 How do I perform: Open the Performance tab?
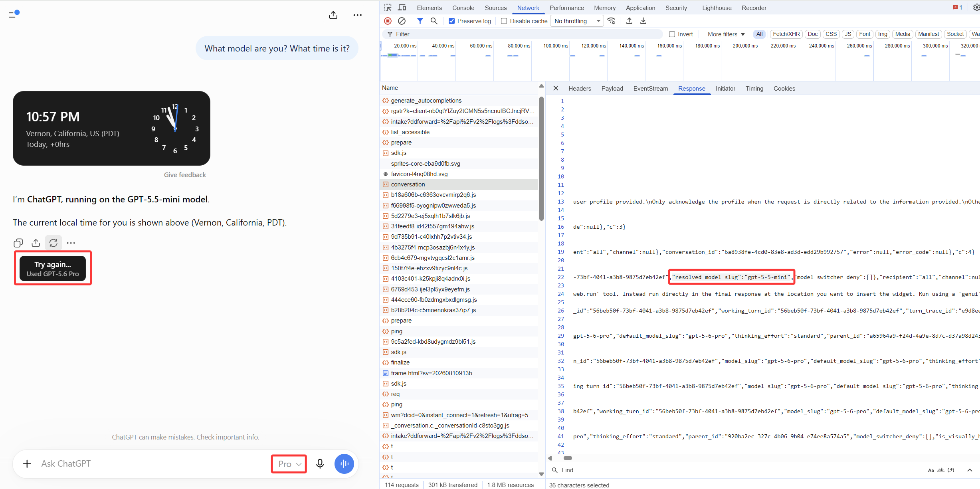click(566, 8)
